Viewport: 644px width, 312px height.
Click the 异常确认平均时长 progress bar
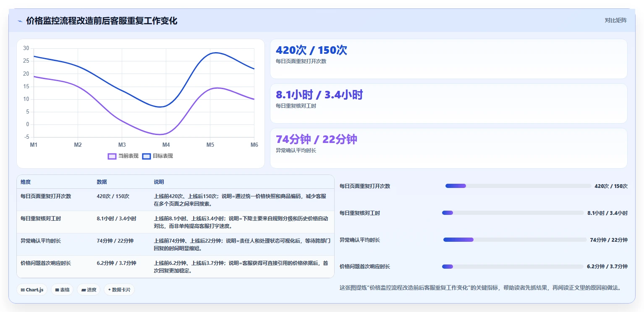(515, 240)
